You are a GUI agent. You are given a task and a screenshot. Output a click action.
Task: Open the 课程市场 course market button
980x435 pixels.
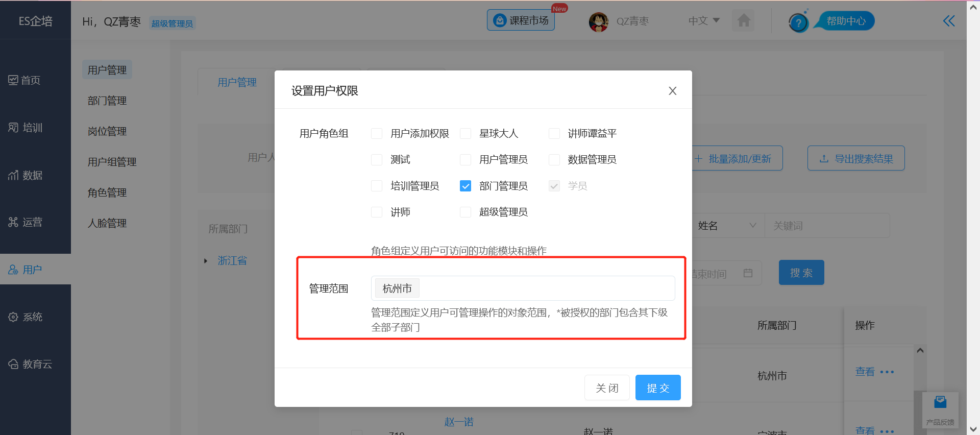tap(521, 20)
